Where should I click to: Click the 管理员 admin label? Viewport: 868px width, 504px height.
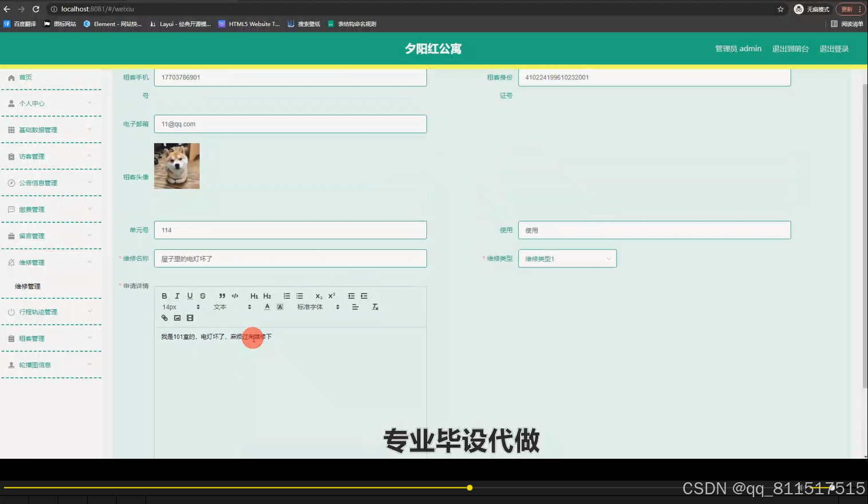[738, 49]
